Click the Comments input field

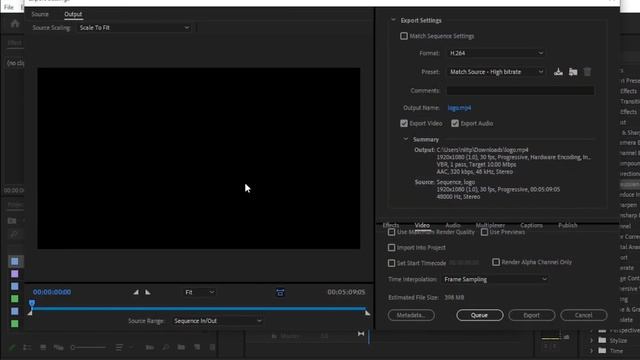coord(520,91)
